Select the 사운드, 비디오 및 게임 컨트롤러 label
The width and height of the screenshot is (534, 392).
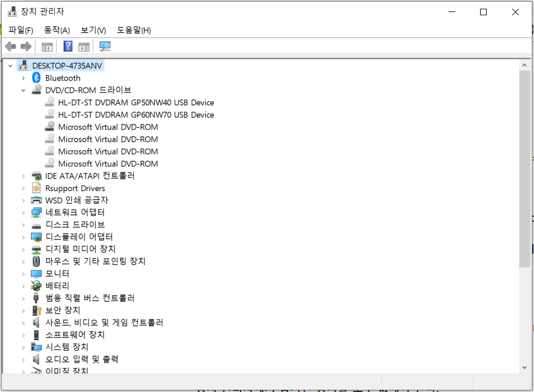(104, 322)
